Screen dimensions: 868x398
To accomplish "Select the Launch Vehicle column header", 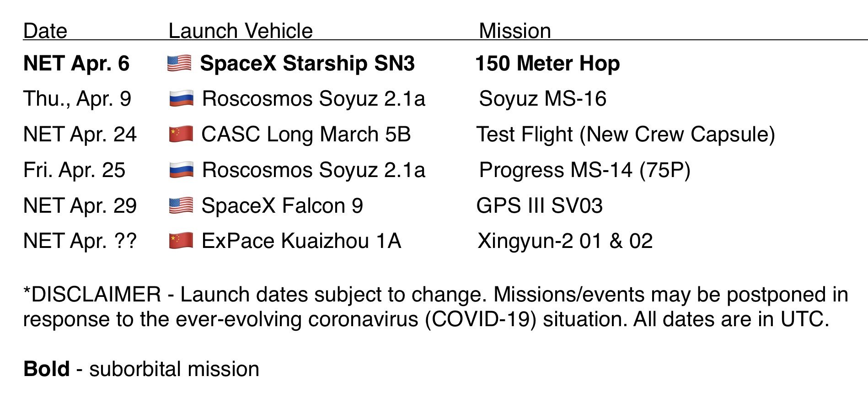I will point(241,31).
